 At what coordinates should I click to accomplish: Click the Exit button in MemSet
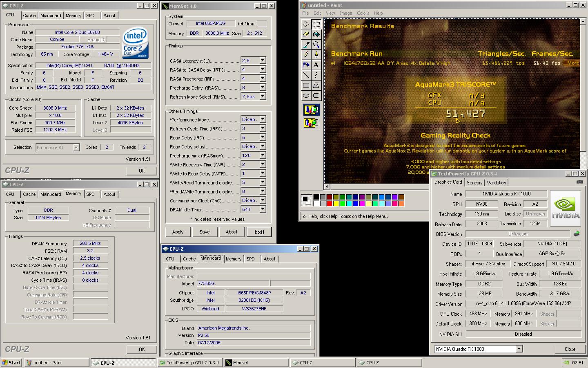tap(259, 232)
